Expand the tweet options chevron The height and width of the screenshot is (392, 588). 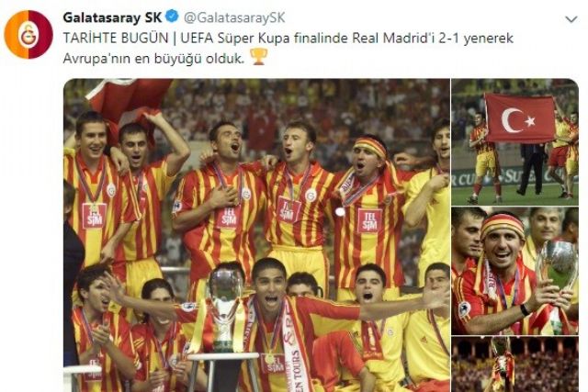click(x=571, y=19)
